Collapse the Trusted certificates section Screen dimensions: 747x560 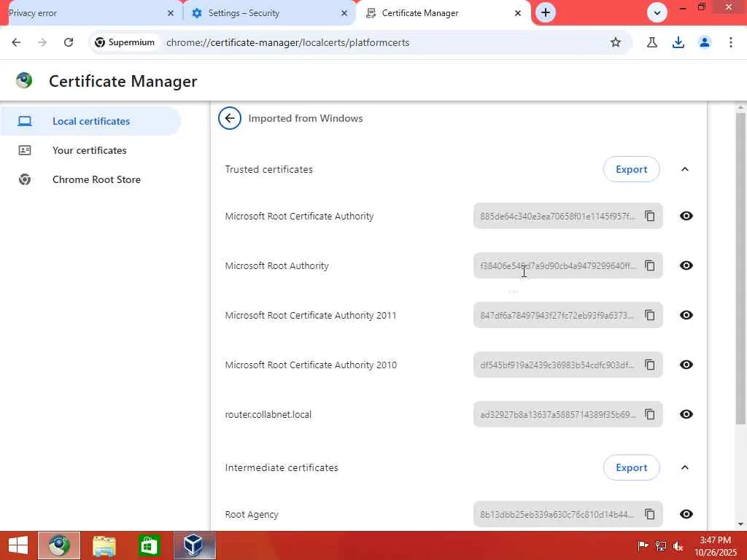(x=685, y=169)
